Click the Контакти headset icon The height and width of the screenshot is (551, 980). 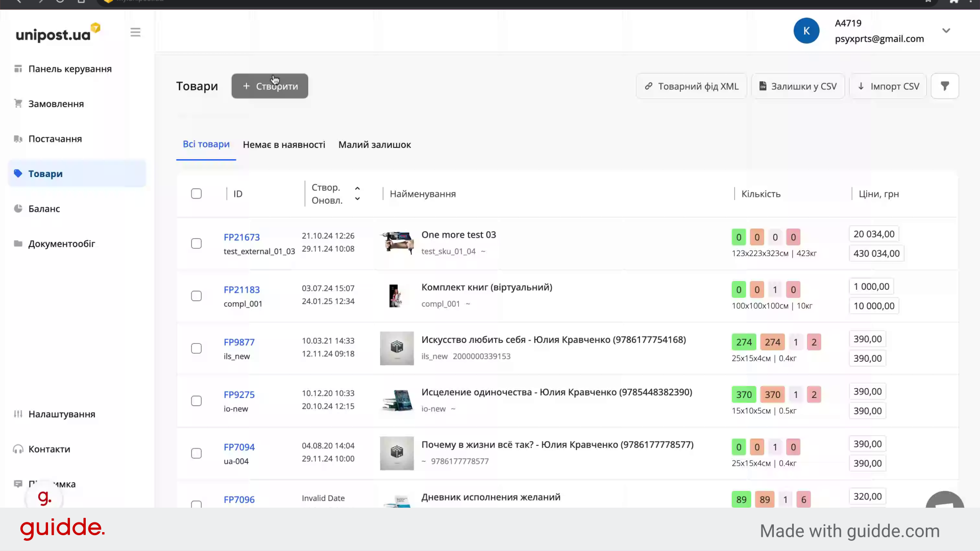(18, 449)
